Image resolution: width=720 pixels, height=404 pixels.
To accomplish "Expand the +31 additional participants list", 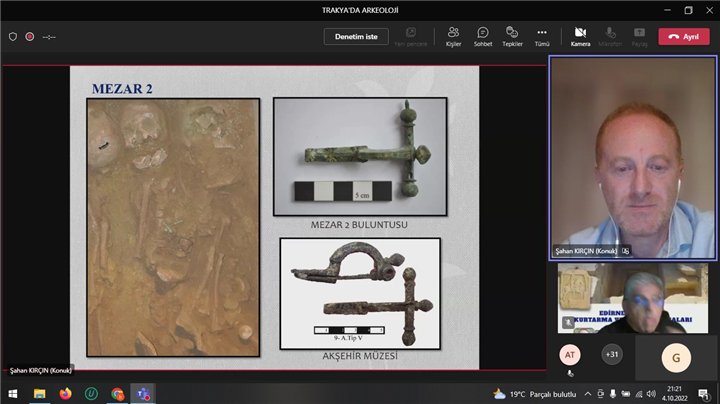I will [611, 354].
